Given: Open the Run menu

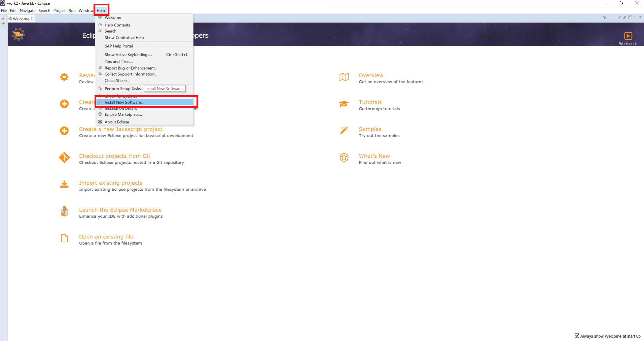Looking at the screenshot, I should pos(72,10).
